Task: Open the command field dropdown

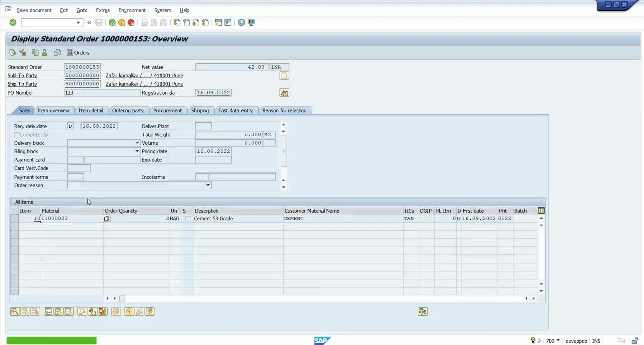Action: (x=78, y=22)
